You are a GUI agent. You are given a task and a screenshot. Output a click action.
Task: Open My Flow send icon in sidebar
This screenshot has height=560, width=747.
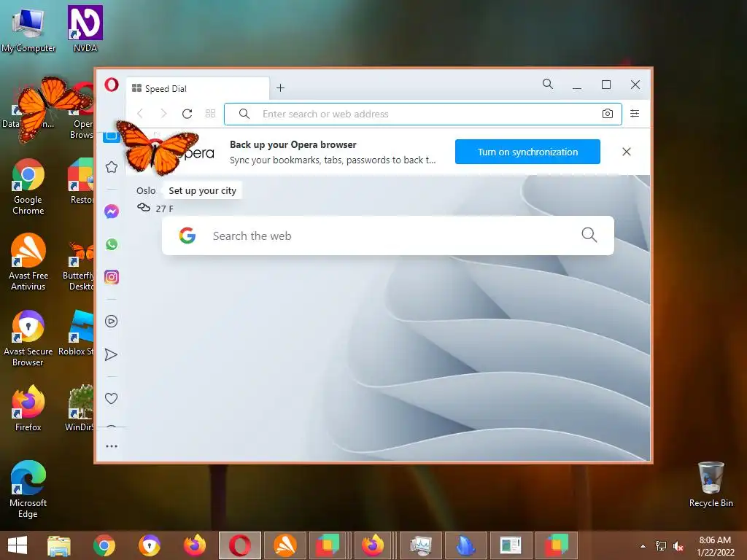click(111, 355)
